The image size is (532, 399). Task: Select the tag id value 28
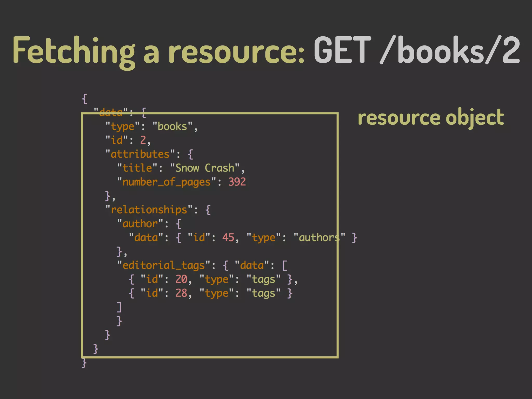point(181,293)
